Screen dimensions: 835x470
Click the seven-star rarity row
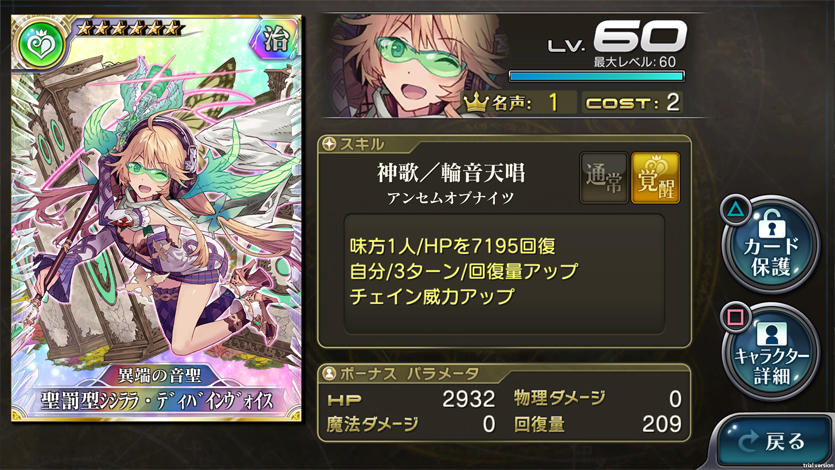click(128, 28)
